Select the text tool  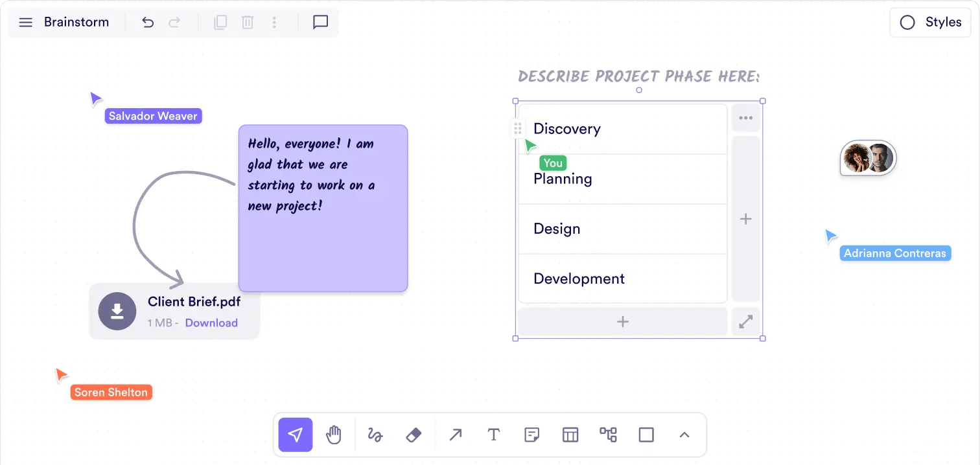(494, 435)
